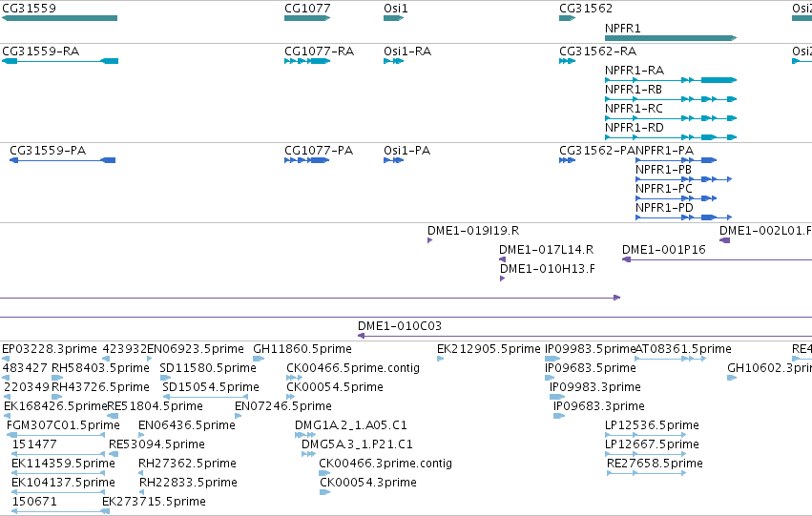This screenshot has height=516, width=812.
Task: Click the SD11580.5prime EST label
Action: point(208,368)
